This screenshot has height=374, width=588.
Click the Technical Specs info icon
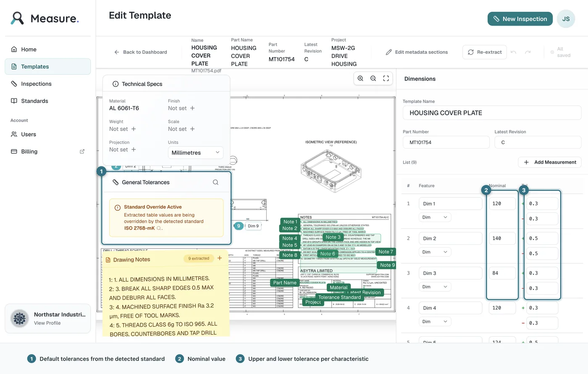115,84
